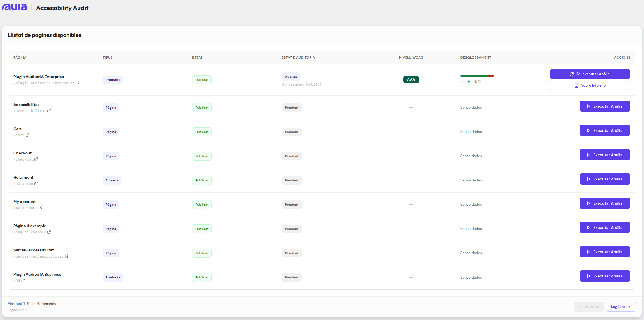Viewport: 644px width, 320px height.
Task: Open external link icon next to /cart
Action: coord(27,135)
